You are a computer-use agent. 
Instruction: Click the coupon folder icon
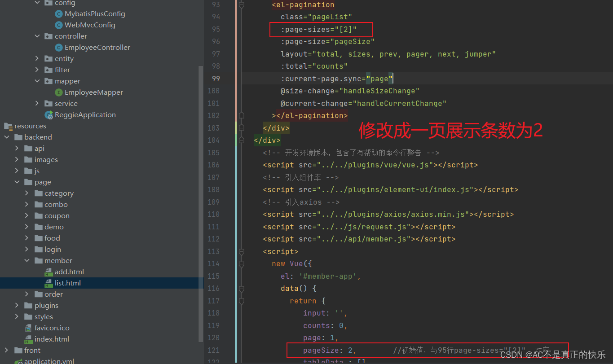pos(39,216)
